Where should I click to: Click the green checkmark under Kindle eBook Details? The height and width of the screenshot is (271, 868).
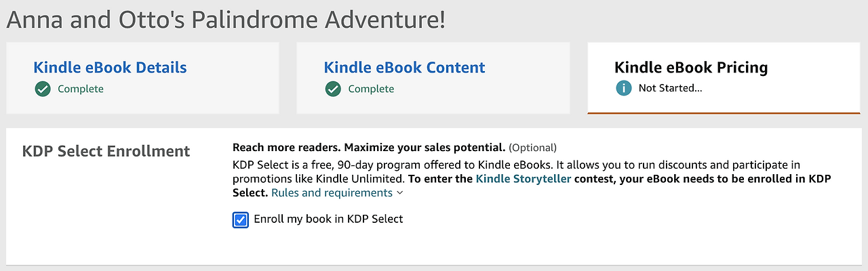[43, 89]
